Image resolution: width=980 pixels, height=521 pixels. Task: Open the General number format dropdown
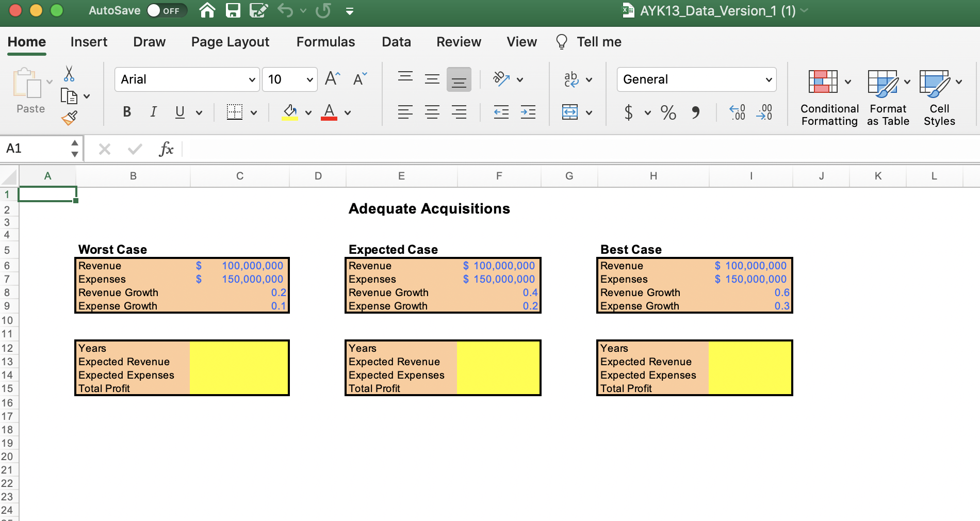click(696, 79)
